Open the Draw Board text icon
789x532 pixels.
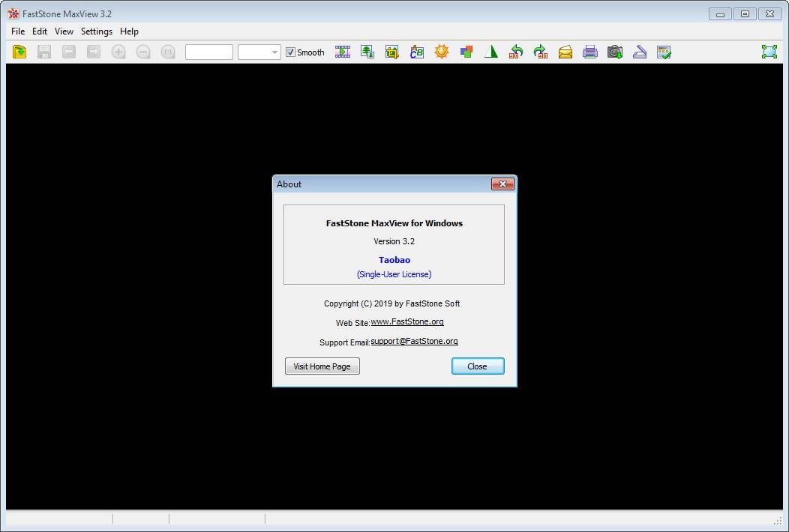point(417,52)
